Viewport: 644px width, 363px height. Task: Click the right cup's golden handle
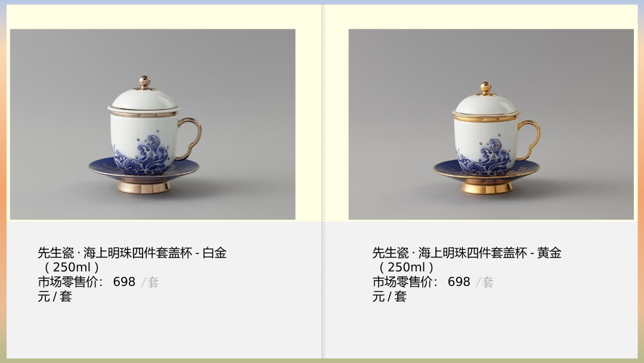click(530, 140)
